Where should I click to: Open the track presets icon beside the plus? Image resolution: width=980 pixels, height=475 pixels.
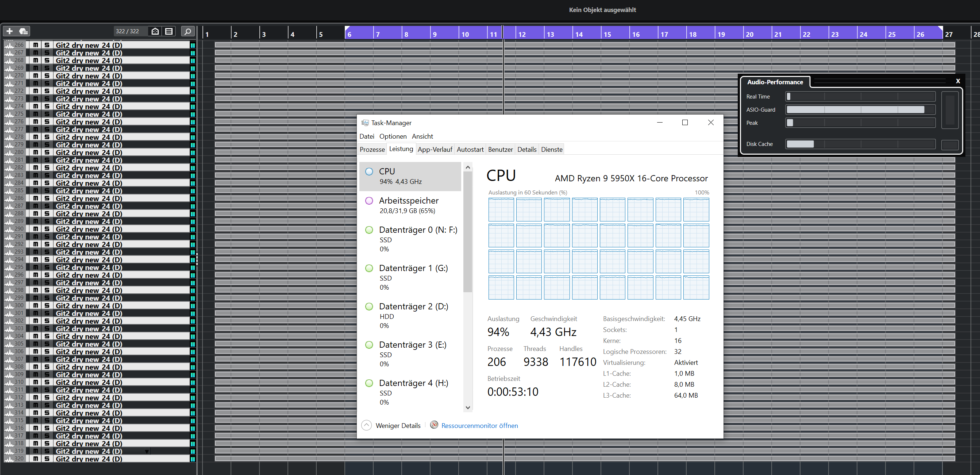(x=24, y=31)
